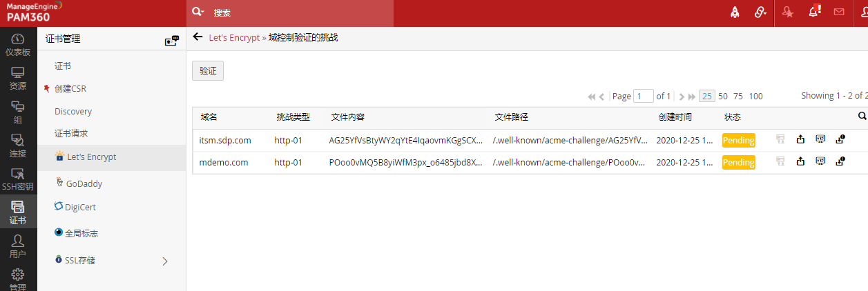The width and height of the screenshot is (868, 291).
Task: Sort by the 挑战类型 column header
Action: click(293, 117)
